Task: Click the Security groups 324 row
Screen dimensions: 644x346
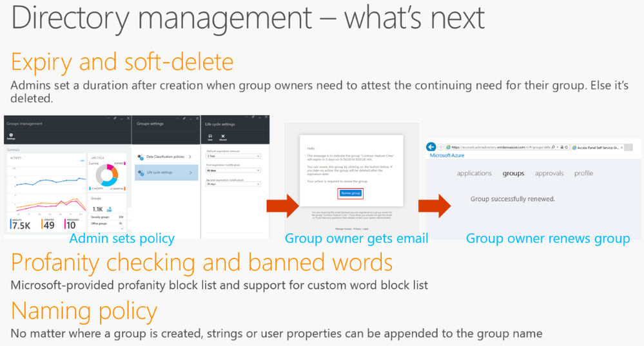Action: pyautogui.click(x=107, y=217)
